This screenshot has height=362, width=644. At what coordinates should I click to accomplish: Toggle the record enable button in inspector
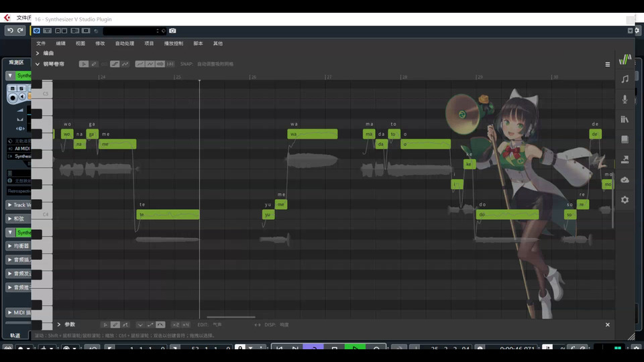tap(13, 98)
